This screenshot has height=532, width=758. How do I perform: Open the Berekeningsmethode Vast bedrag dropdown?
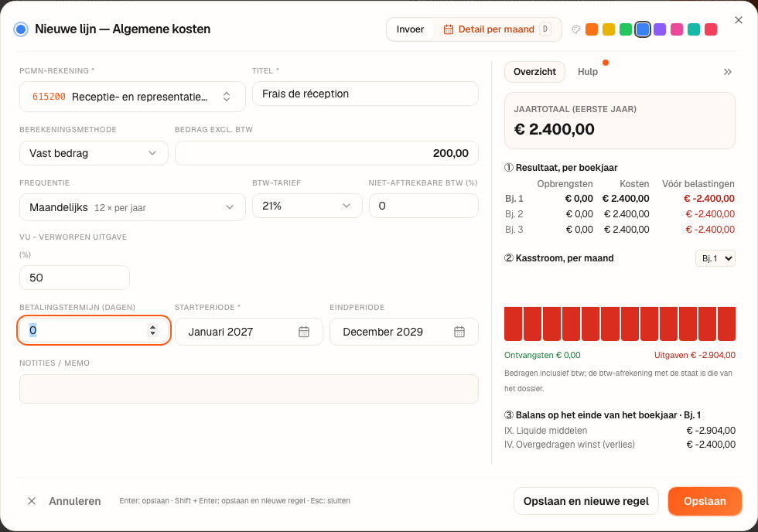(x=94, y=153)
